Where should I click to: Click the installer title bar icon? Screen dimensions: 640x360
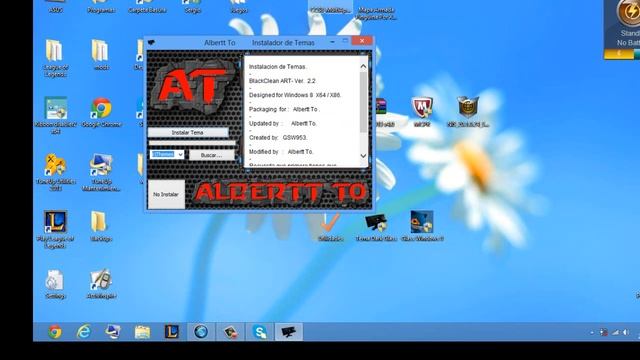point(151,42)
